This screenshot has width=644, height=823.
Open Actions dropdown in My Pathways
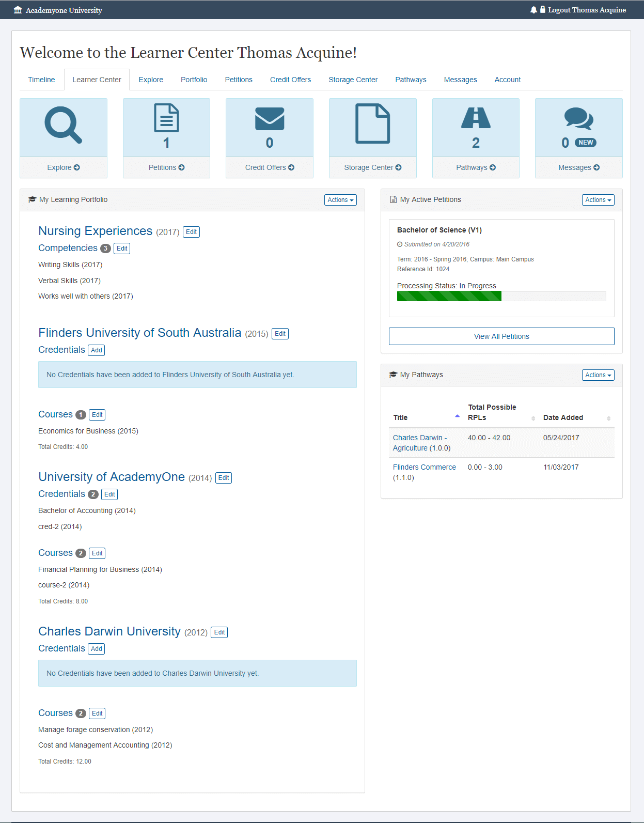pyautogui.click(x=598, y=375)
